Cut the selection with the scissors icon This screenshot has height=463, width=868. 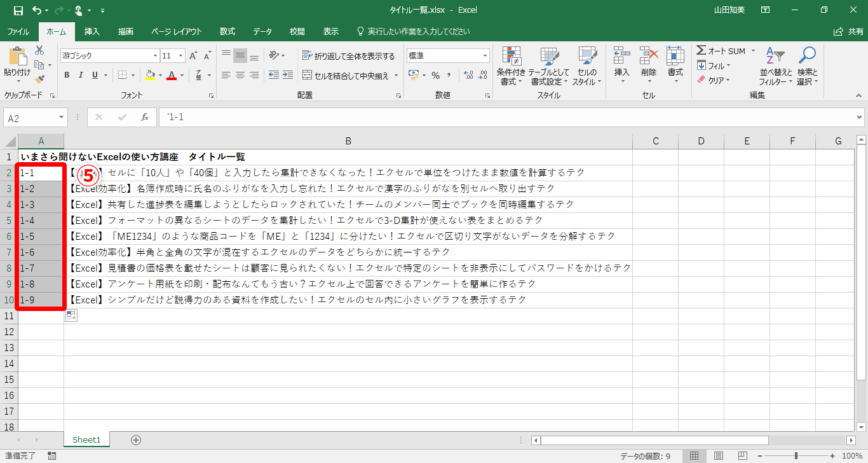[x=39, y=50]
